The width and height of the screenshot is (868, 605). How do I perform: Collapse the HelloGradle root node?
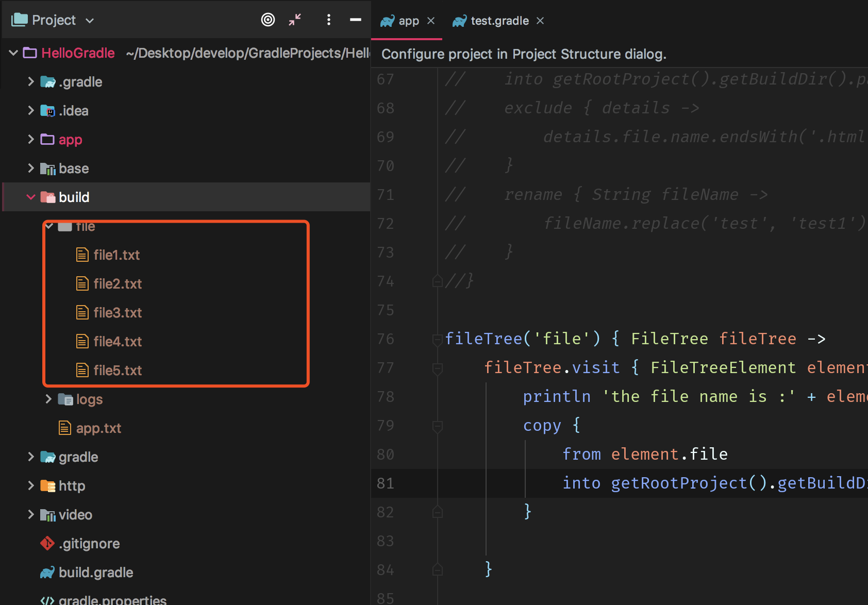pyautogui.click(x=14, y=53)
